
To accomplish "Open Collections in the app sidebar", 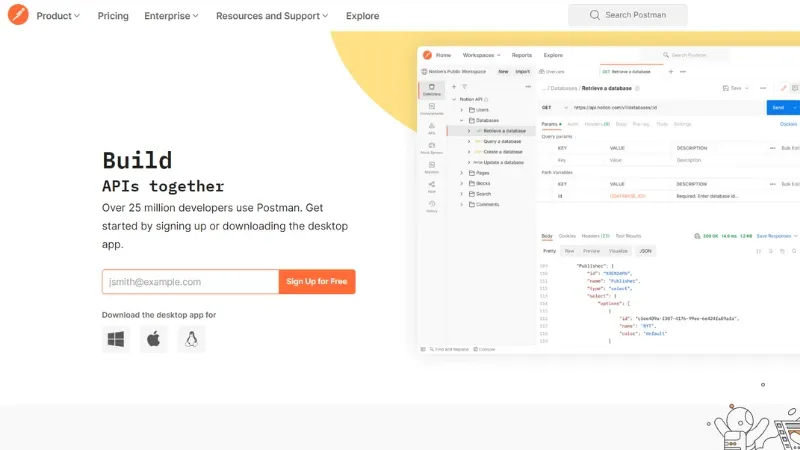I will click(x=432, y=90).
